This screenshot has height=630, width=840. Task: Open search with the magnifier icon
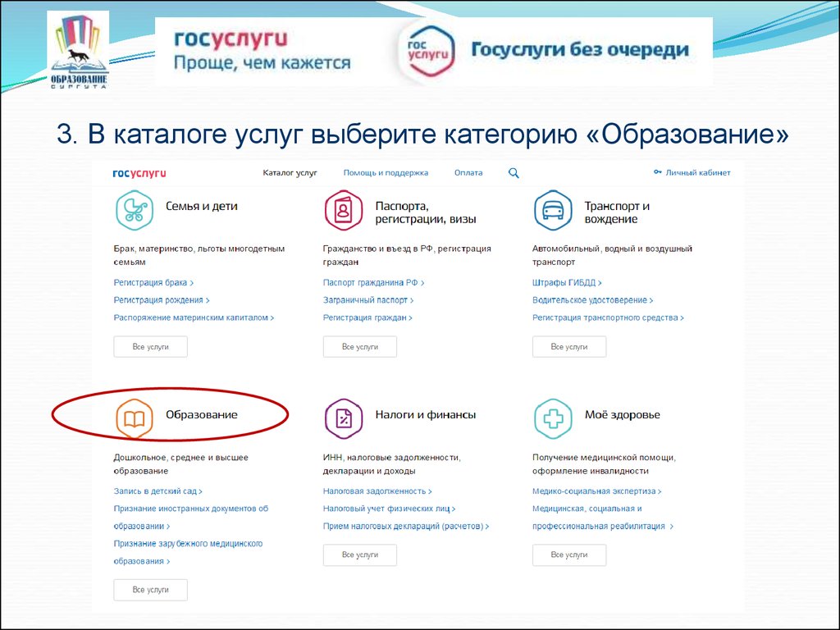(514, 173)
